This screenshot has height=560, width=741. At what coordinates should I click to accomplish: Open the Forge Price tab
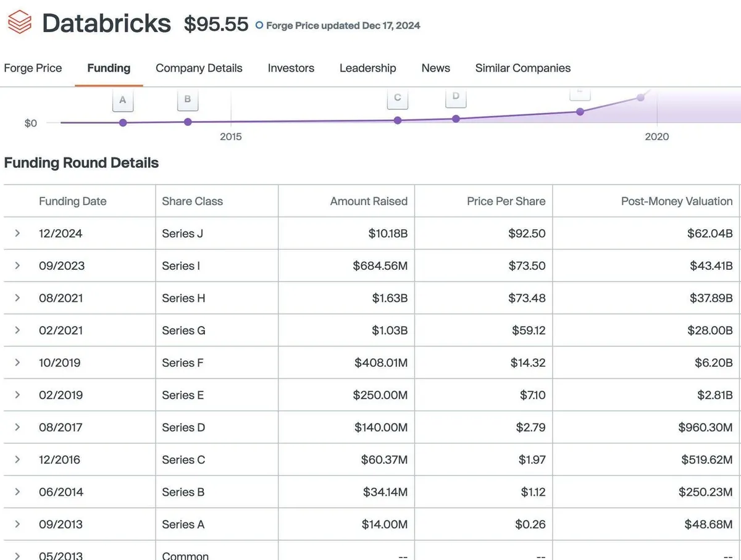pyautogui.click(x=33, y=68)
